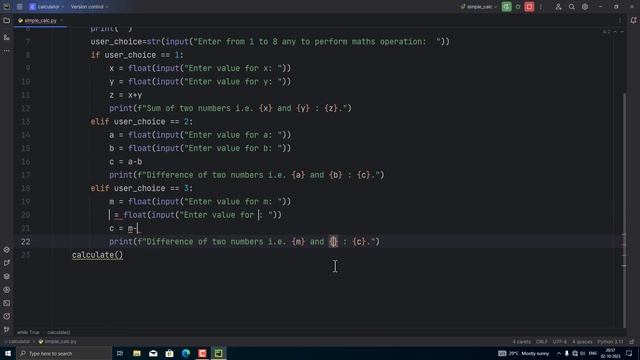Click Calculator in navigation bar path
The width and height of the screenshot is (640, 360).
[19, 342]
